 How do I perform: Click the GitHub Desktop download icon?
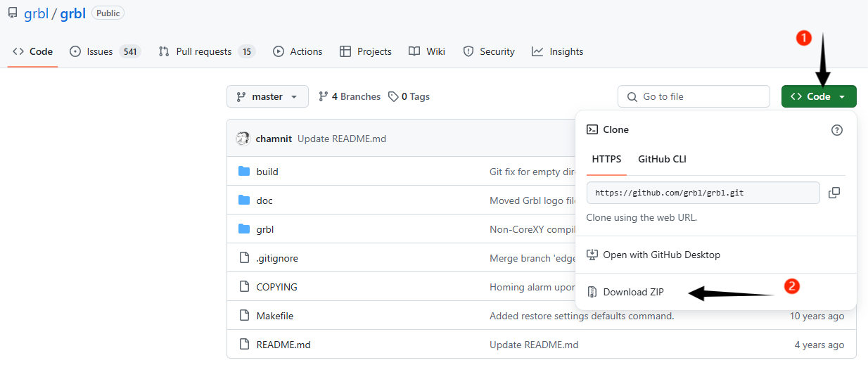click(x=592, y=255)
